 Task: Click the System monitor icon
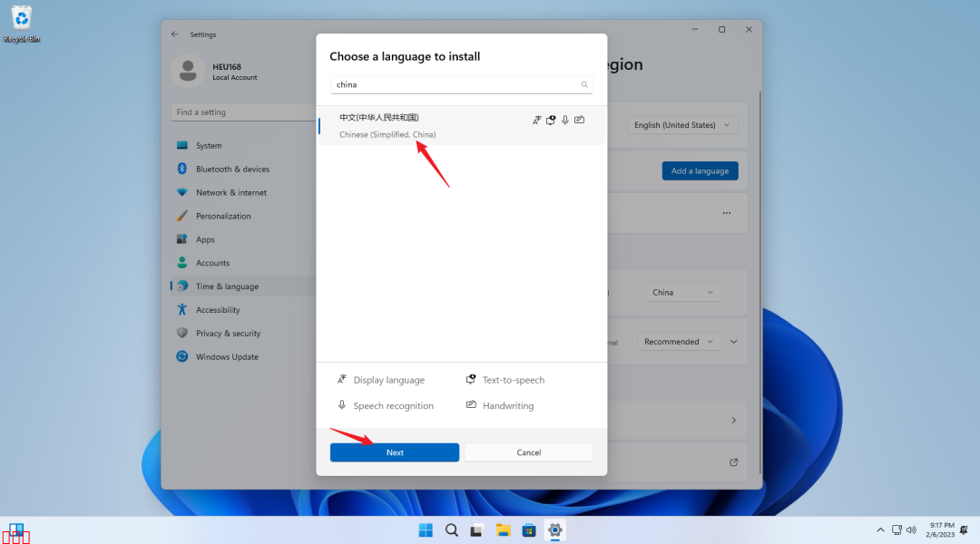(181, 146)
